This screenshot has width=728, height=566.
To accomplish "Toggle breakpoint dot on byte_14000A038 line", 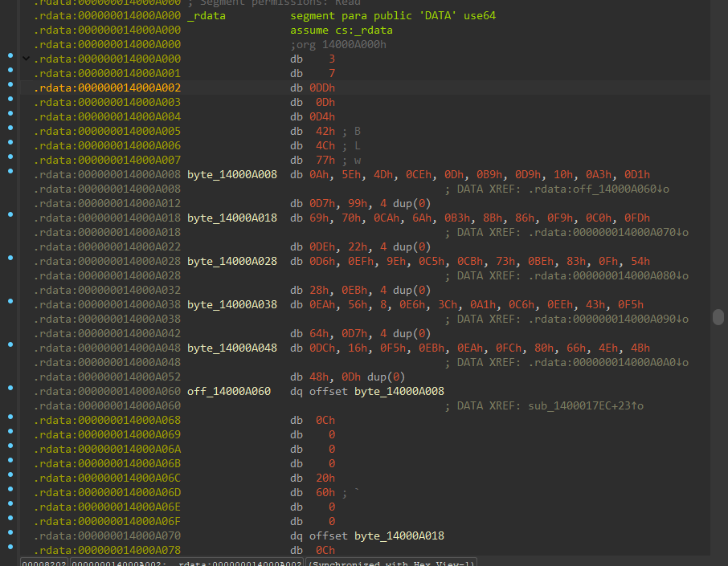I will [10, 301].
